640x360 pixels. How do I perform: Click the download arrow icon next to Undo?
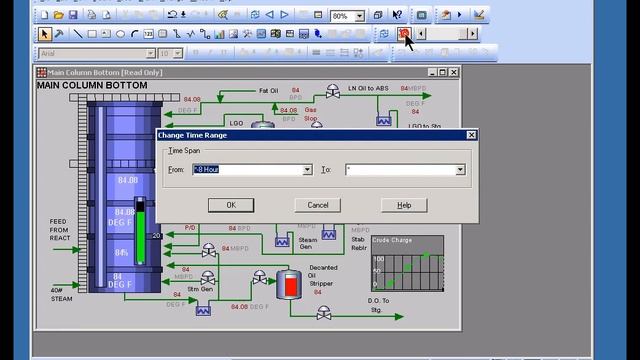(x=183, y=15)
